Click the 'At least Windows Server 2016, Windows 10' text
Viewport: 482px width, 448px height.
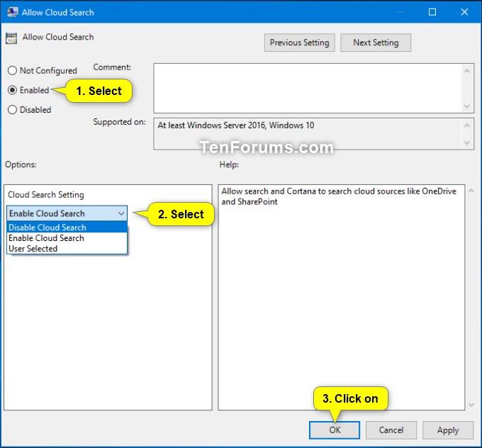236,125
